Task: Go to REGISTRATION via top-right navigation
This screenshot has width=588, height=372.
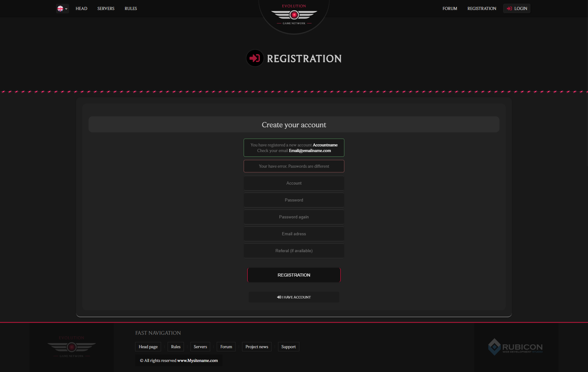Action: click(x=482, y=8)
